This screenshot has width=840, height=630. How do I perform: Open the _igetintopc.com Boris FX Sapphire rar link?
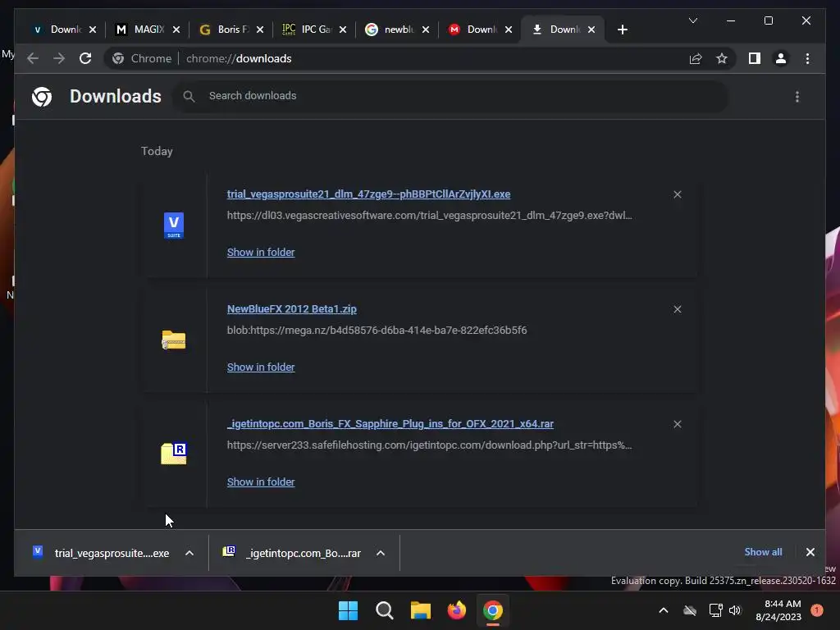390,424
